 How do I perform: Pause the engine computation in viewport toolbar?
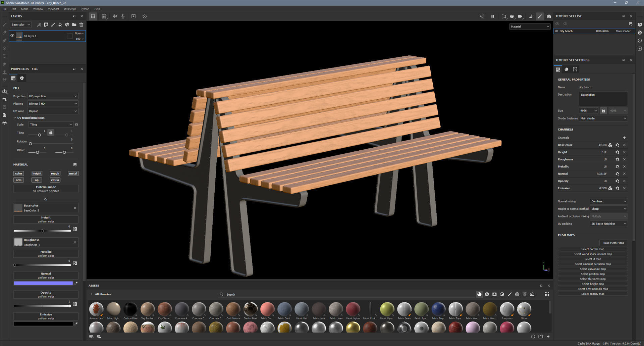(x=493, y=16)
